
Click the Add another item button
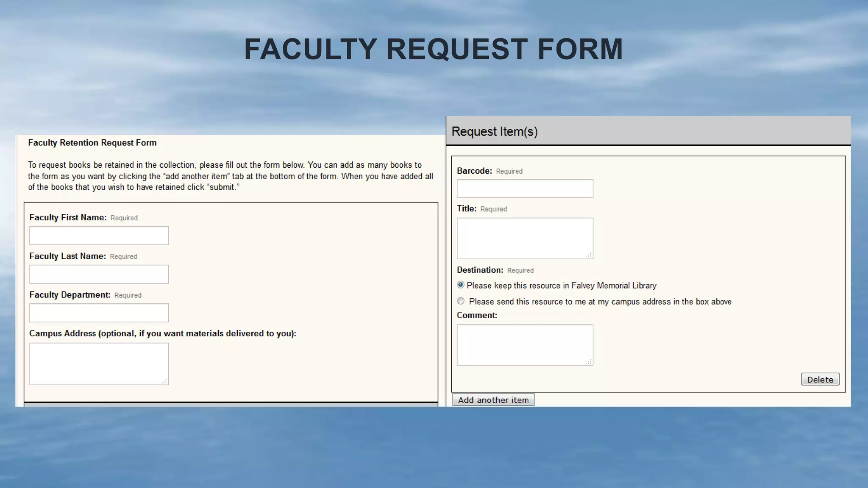(x=493, y=400)
